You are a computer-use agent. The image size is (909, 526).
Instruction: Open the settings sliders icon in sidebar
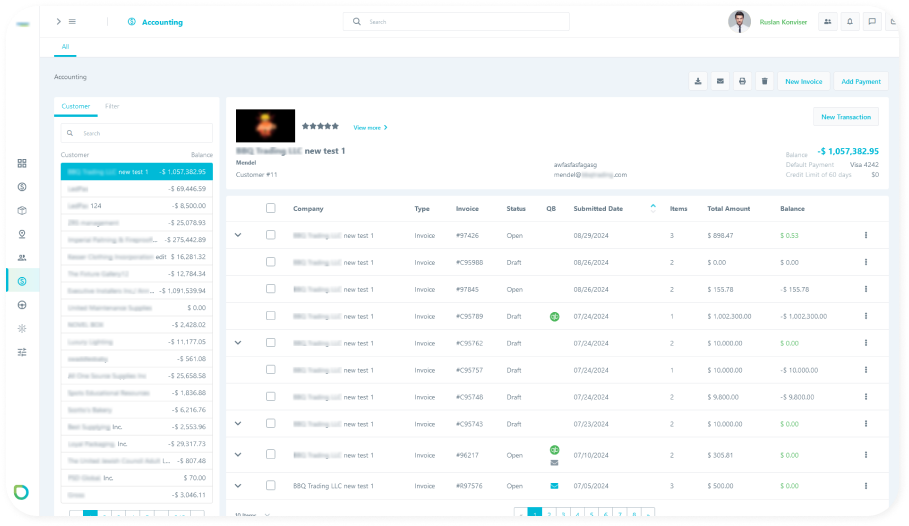tap(22, 352)
